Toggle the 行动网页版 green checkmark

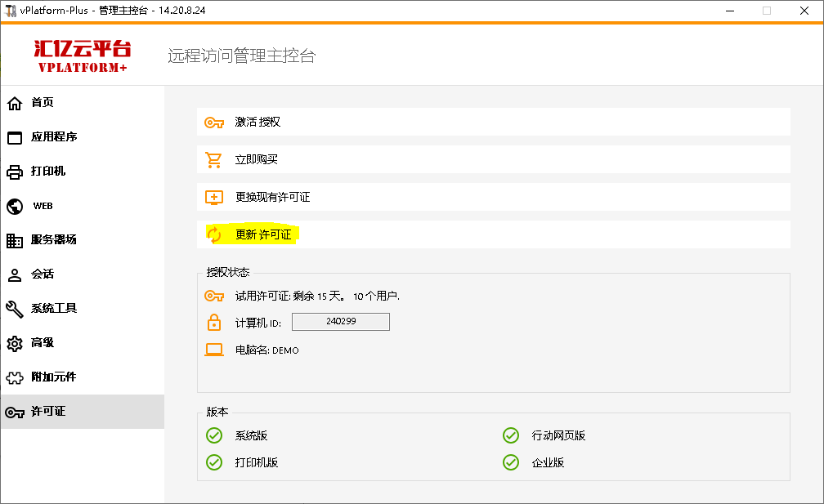click(511, 435)
